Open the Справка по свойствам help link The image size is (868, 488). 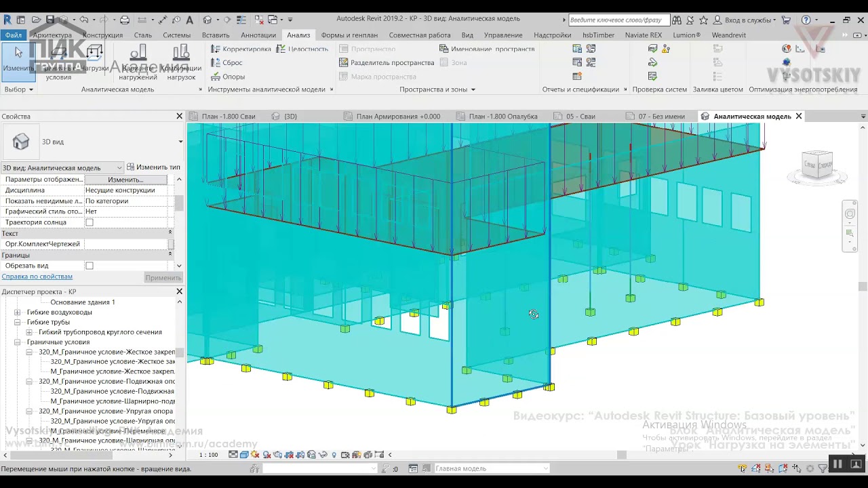[37, 277]
